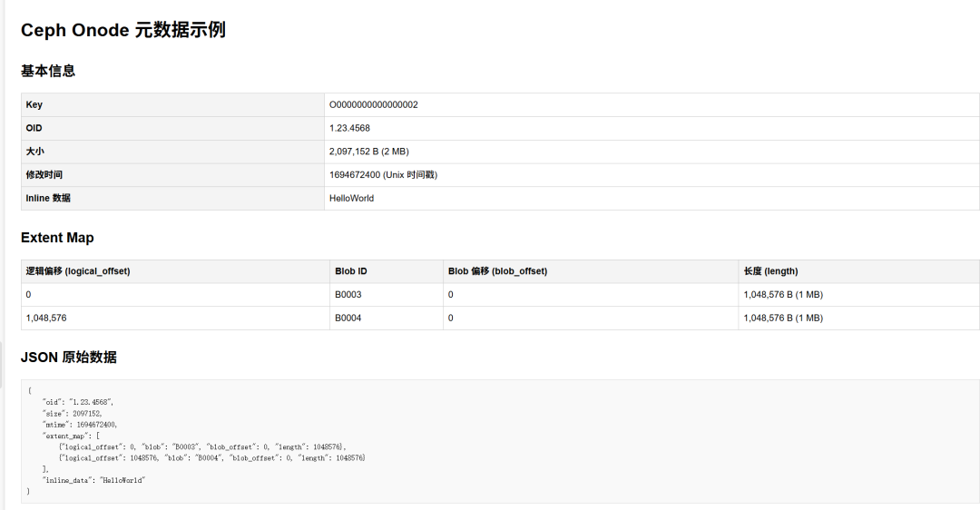
Task: Select logical offset 0 in B0003 row
Action: coord(176,294)
